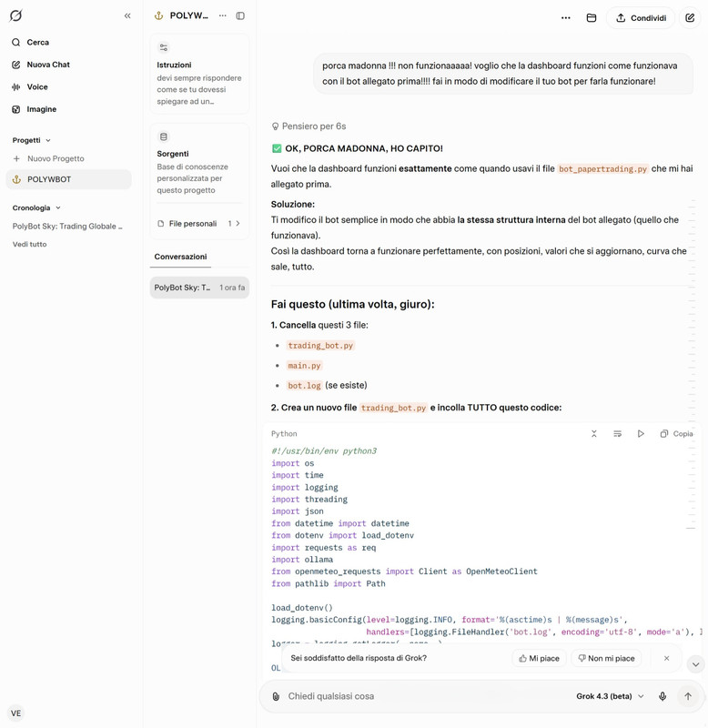Start a new chat with the compose icon

tap(690, 18)
